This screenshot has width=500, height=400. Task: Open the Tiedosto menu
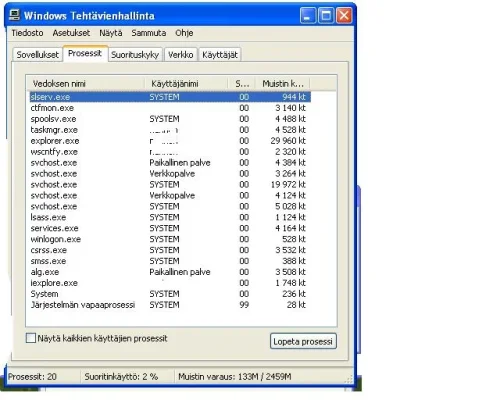point(27,33)
